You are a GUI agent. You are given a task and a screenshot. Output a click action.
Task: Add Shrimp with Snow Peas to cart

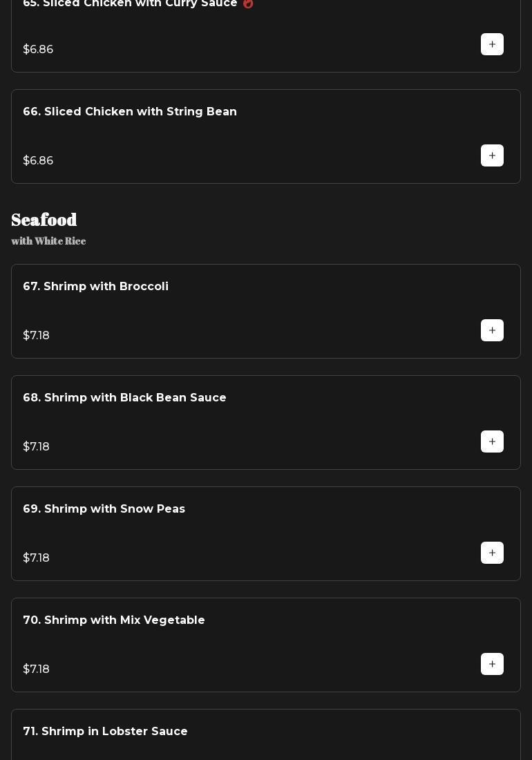(x=492, y=553)
